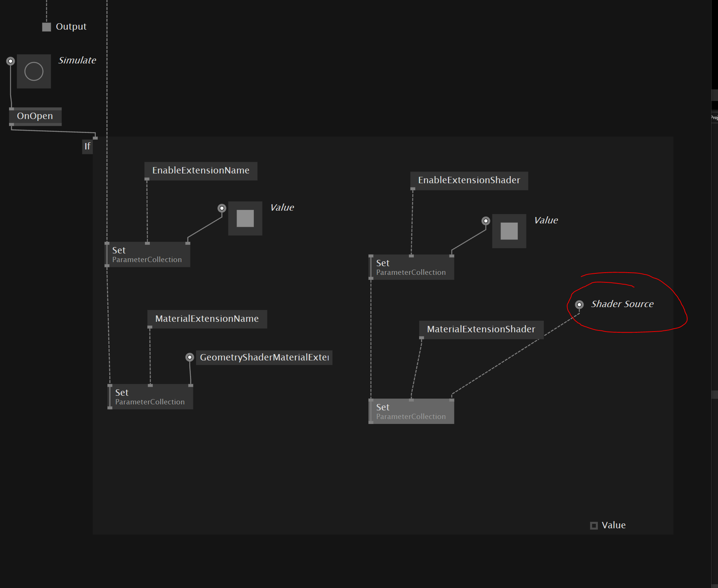718x588 pixels.
Task: Select the If region label
Action: pos(87,146)
